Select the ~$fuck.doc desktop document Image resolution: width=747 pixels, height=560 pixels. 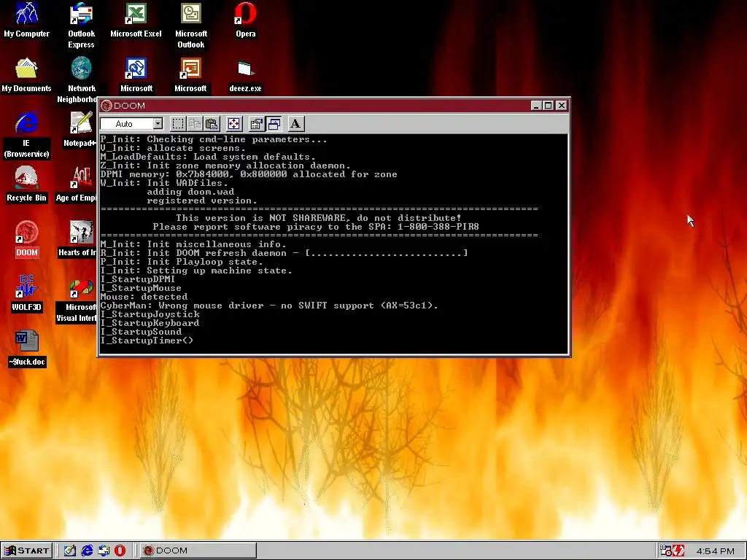(x=27, y=349)
